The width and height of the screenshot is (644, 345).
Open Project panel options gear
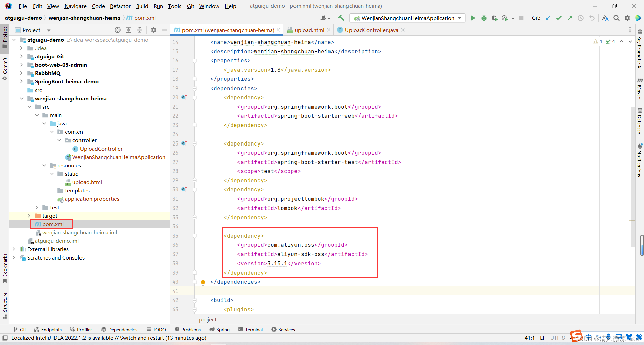tap(154, 30)
